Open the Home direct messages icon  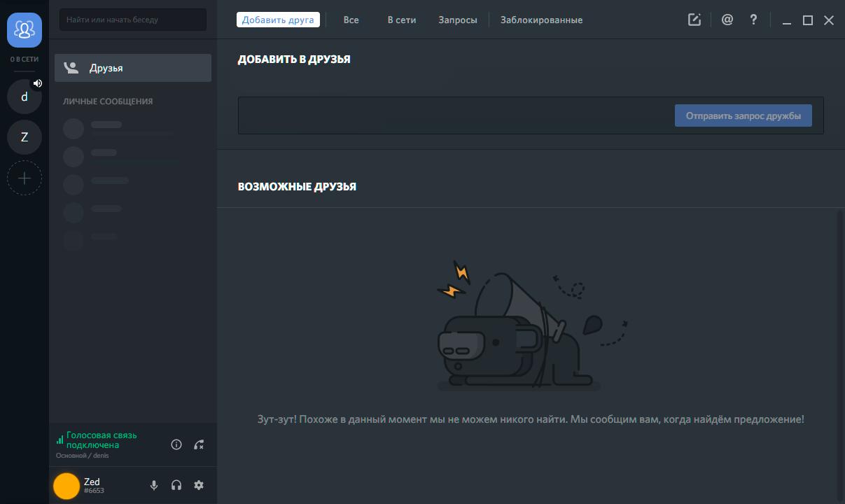pos(25,29)
